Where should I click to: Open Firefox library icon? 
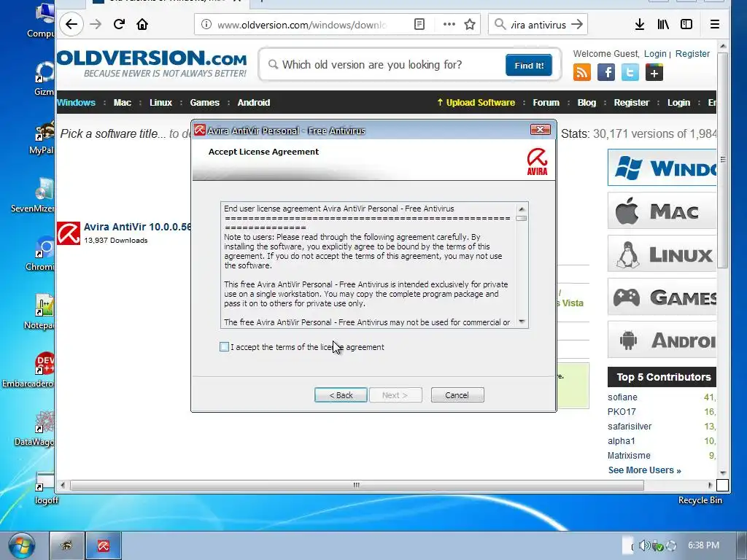point(663,24)
